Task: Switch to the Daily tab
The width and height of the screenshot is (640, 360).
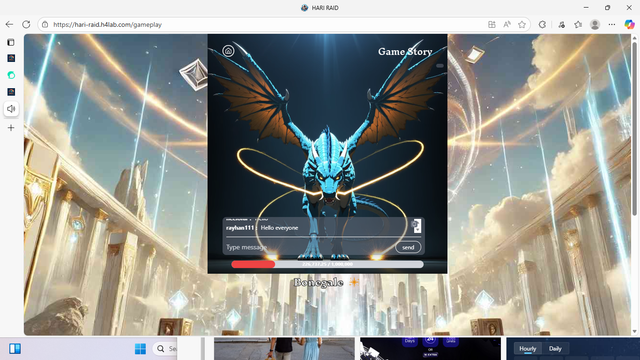Action: point(555,349)
